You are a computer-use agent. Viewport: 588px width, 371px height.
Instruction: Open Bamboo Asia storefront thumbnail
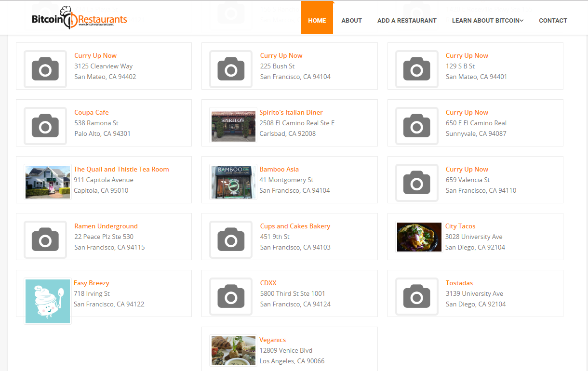[x=234, y=182]
